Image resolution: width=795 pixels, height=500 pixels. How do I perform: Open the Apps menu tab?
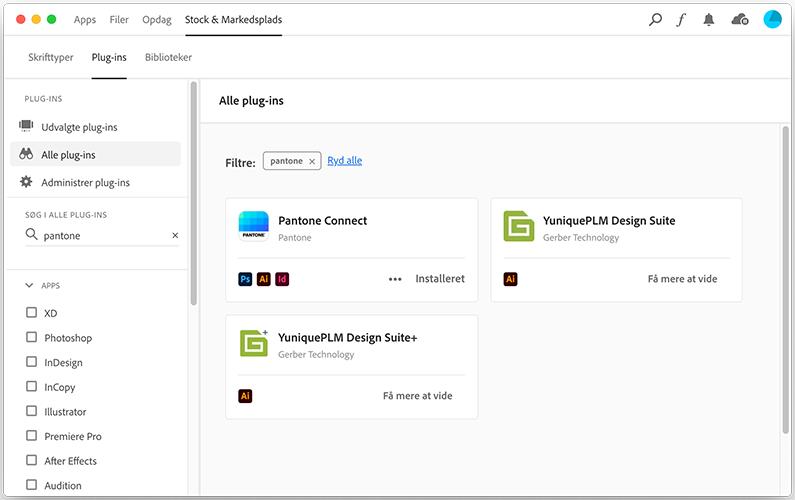85,20
